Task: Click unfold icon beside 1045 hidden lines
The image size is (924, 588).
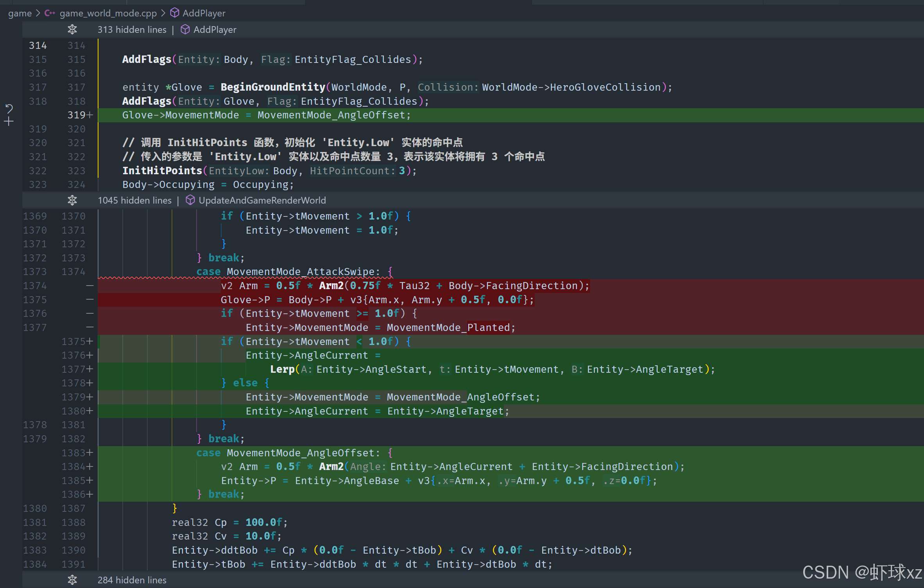Action: point(72,200)
